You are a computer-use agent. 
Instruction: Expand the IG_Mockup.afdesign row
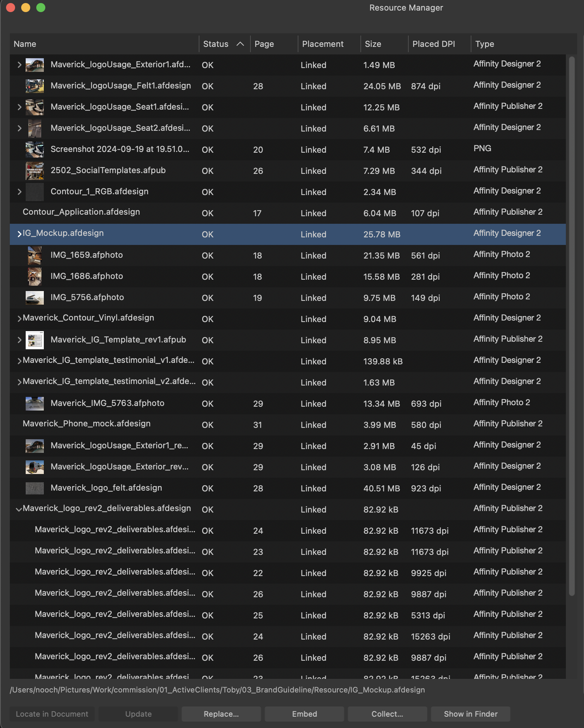pyautogui.click(x=19, y=234)
